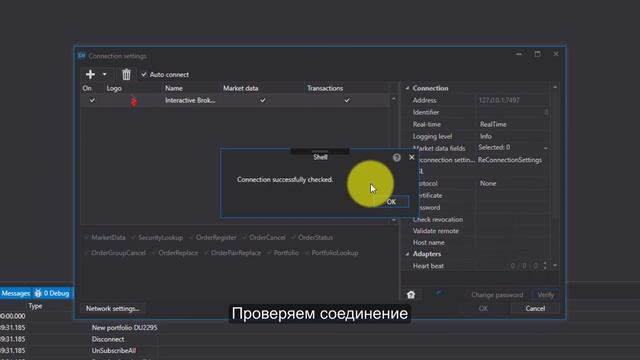The image size is (640, 360).
Task: Toggle the Portfolio checkbox
Action: (269, 253)
